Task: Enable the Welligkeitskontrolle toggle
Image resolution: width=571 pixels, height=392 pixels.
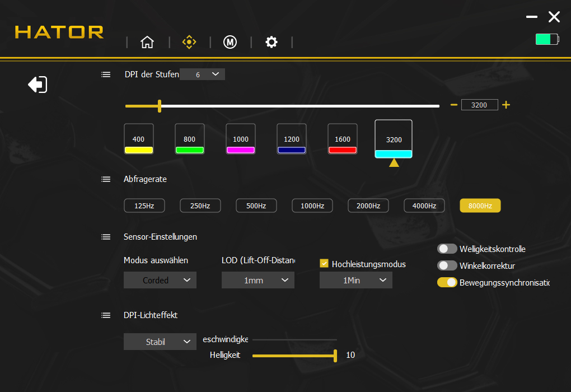Action: (x=447, y=249)
